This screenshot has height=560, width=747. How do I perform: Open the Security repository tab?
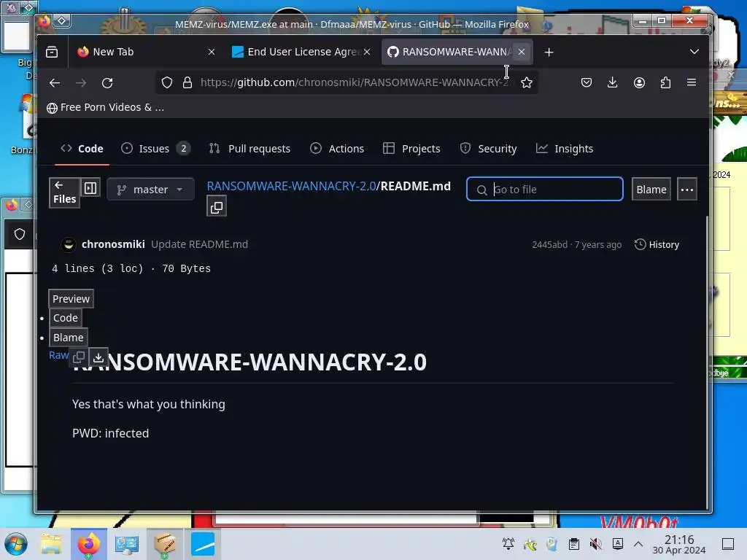(x=488, y=149)
